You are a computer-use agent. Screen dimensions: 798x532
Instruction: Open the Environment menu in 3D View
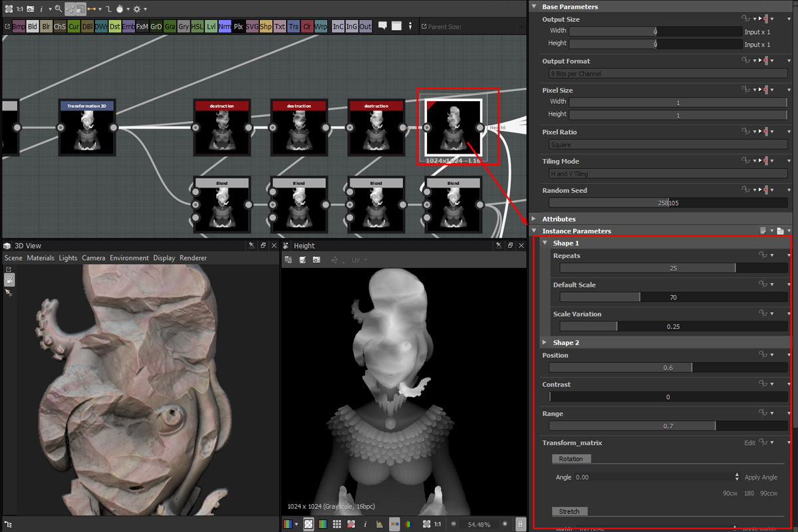click(129, 258)
